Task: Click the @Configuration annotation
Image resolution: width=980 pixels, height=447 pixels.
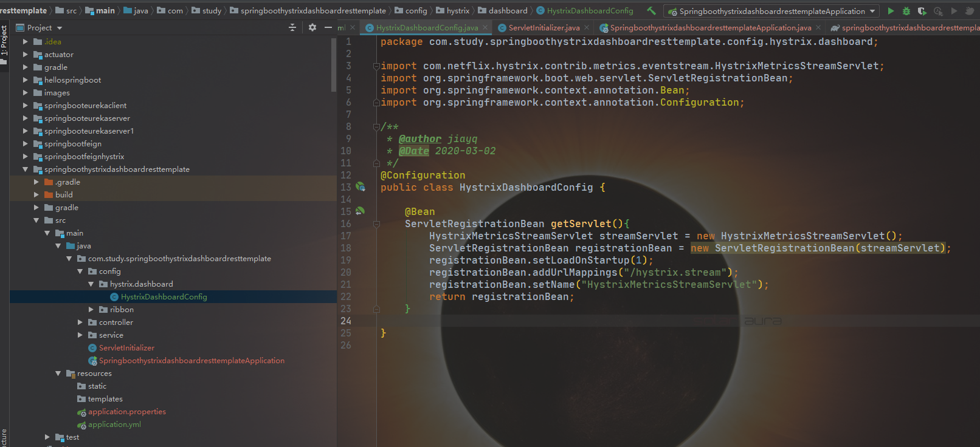Action: pyautogui.click(x=423, y=175)
